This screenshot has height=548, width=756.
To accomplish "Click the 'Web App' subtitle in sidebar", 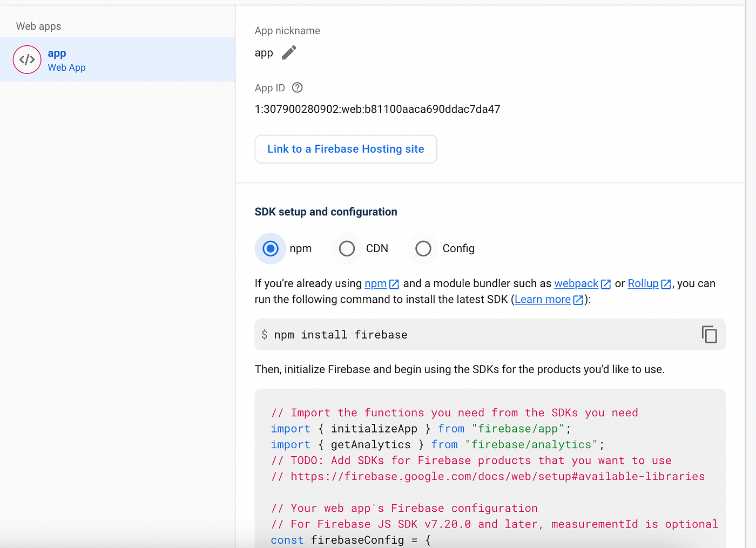I will (66, 67).
